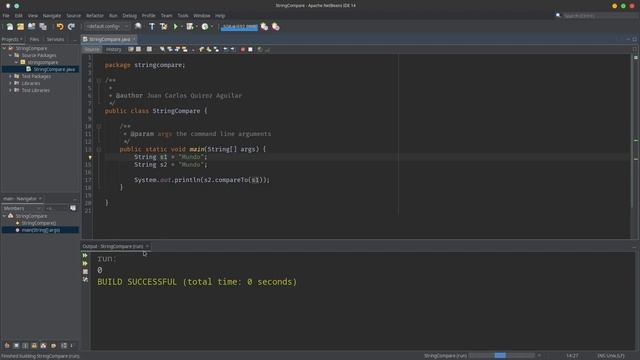Viewport: 640px width, 360px height.
Task: Select the StringCompare.java editor tab
Action: (x=109, y=39)
